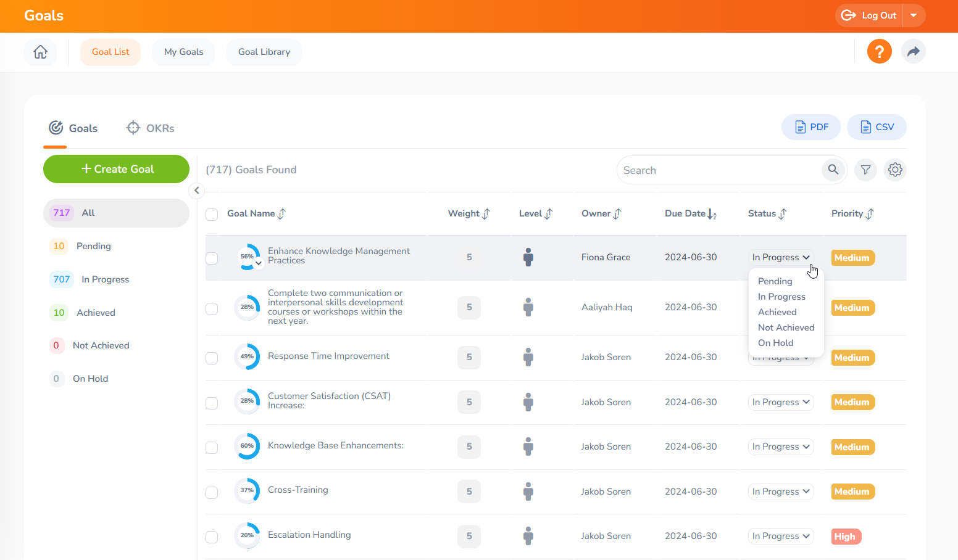Click the 28% progress ring for Aaliyah Haq
Screen dimensions: 958x560
[247, 307]
